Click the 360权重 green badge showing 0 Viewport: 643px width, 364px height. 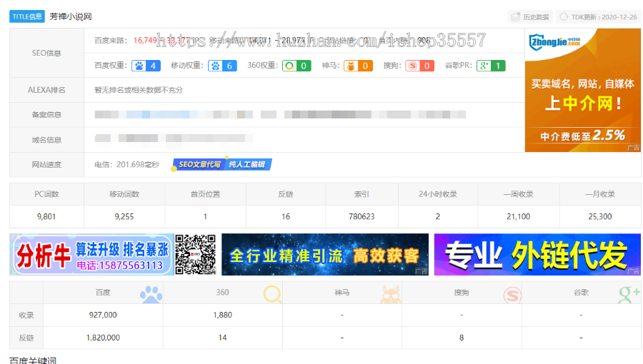coord(296,66)
